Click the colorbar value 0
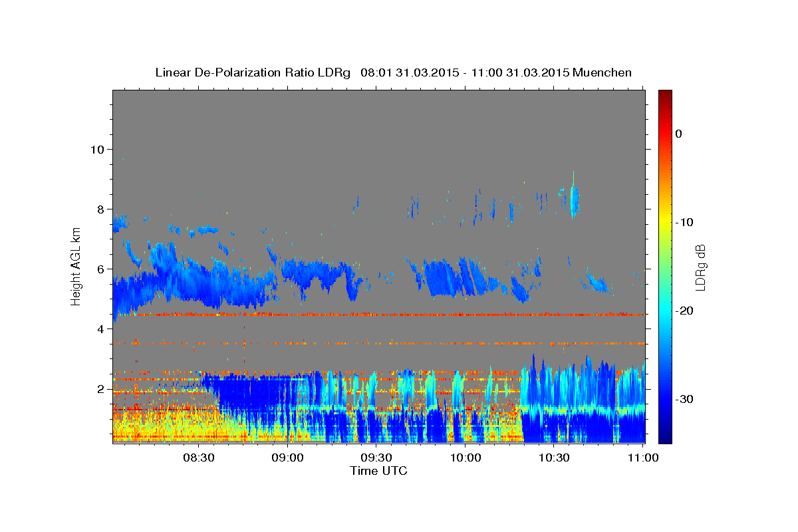The image size is (798, 532). point(679,134)
